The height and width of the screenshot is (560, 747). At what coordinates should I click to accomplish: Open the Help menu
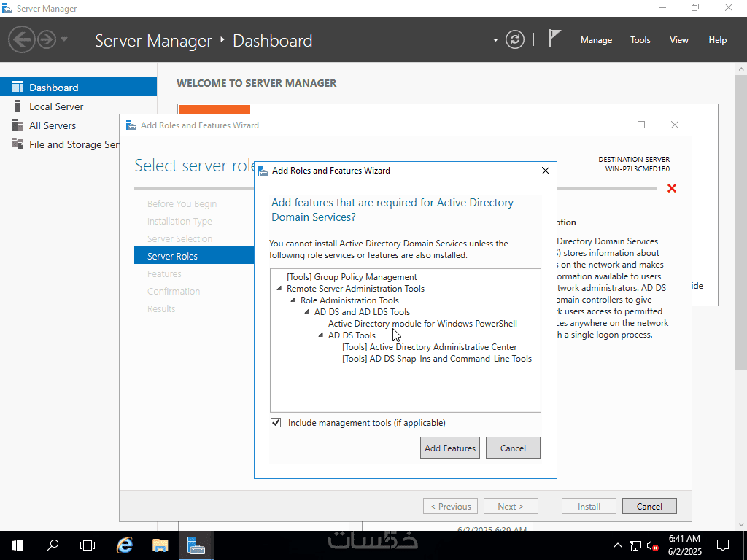point(718,40)
